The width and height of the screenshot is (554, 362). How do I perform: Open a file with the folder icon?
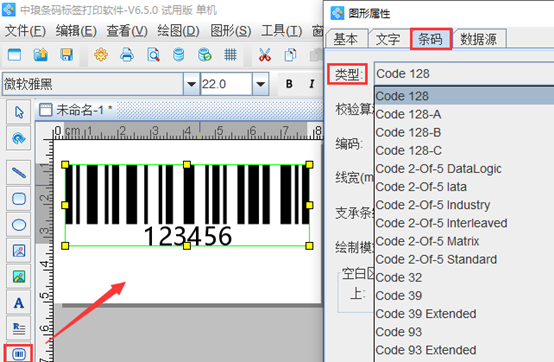pyautogui.click(x=41, y=55)
